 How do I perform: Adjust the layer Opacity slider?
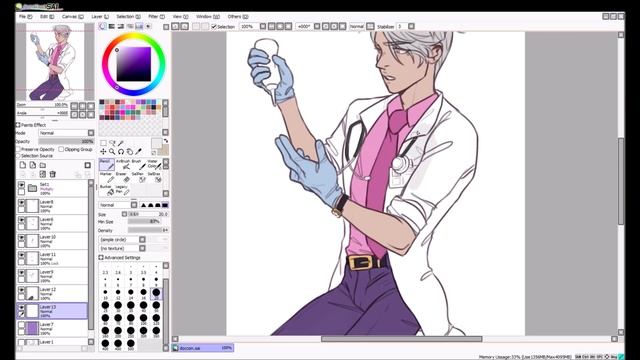click(x=66, y=141)
